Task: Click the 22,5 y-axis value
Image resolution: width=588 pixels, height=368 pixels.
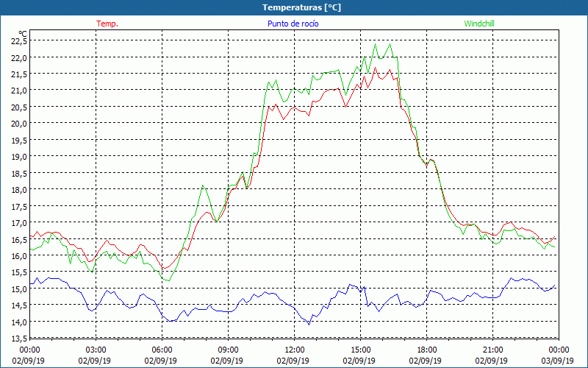Action: [20, 41]
